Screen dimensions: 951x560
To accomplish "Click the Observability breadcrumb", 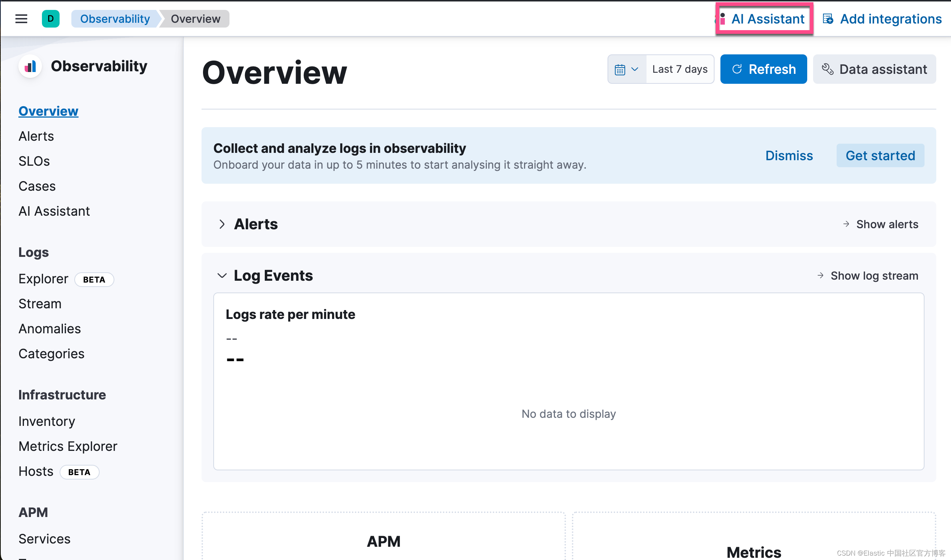I will [x=115, y=18].
